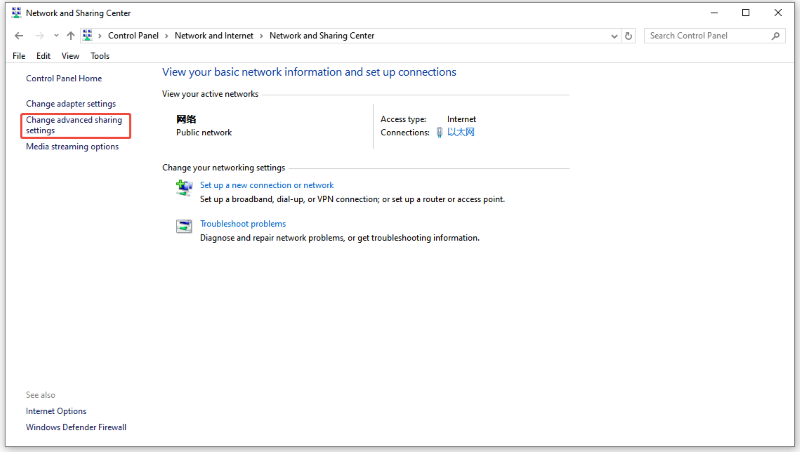Click the Troubleshoot problems icon
800x452 pixels.
pos(184,226)
